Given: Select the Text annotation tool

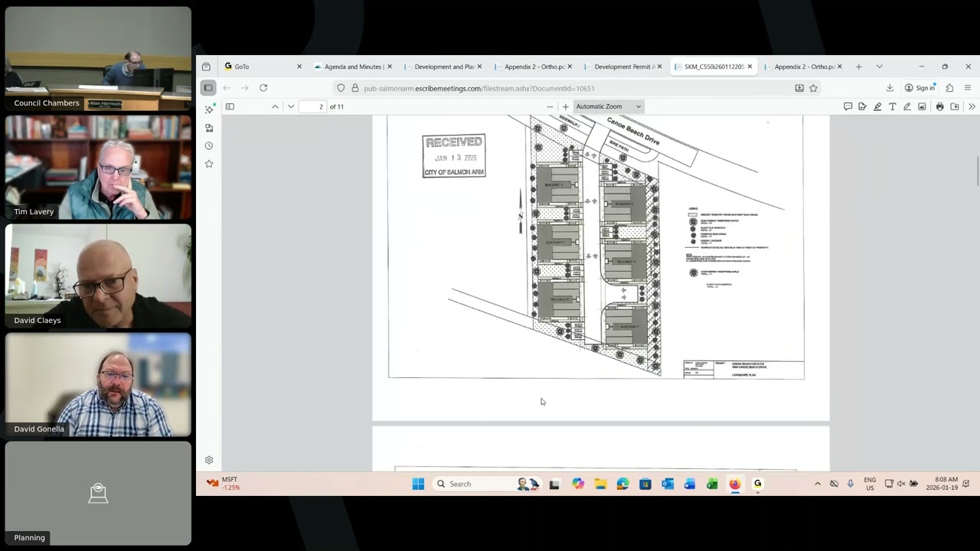Looking at the screenshot, I should tap(892, 106).
